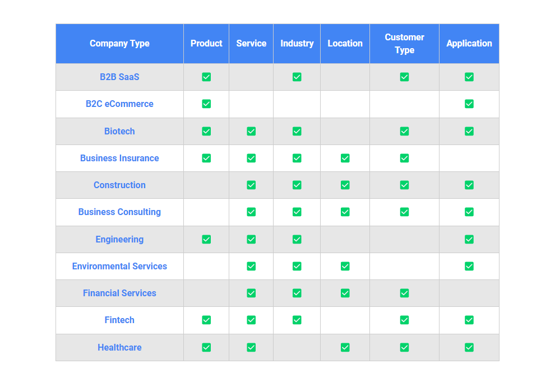Click the Customer Type column header
Image resolution: width=555 pixels, height=392 pixels.
point(404,44)
